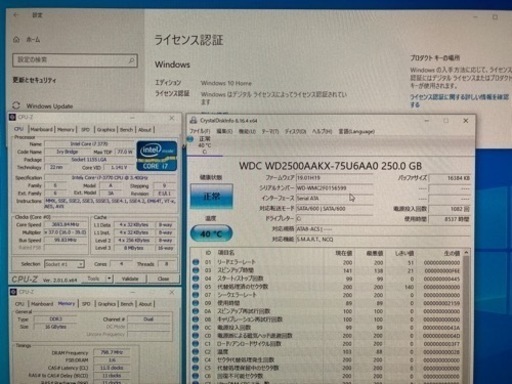The image size is (512, 384).
Task: Click the bottom CPU-Z window title icon
Action: (x=13, y=292)
